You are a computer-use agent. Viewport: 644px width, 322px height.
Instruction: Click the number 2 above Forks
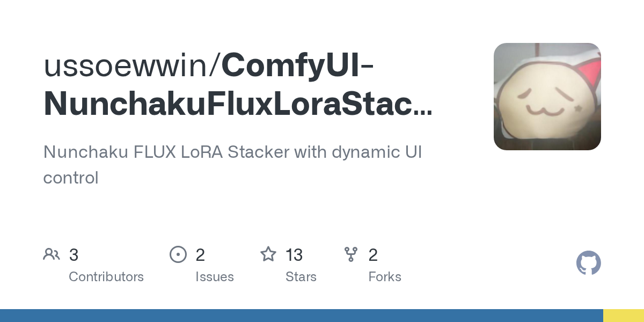373,255
